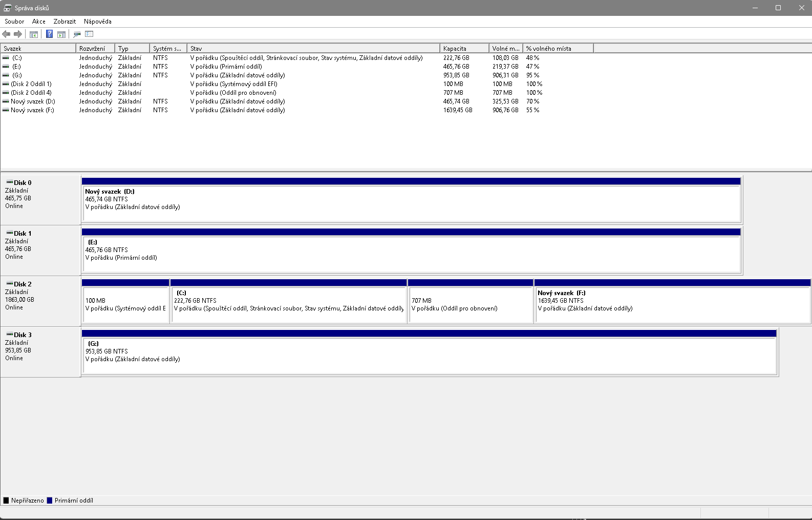The width and height of the screenshot is (812, 520).
Task: Sort by the % volného místa column header
Action: (558, 49)
